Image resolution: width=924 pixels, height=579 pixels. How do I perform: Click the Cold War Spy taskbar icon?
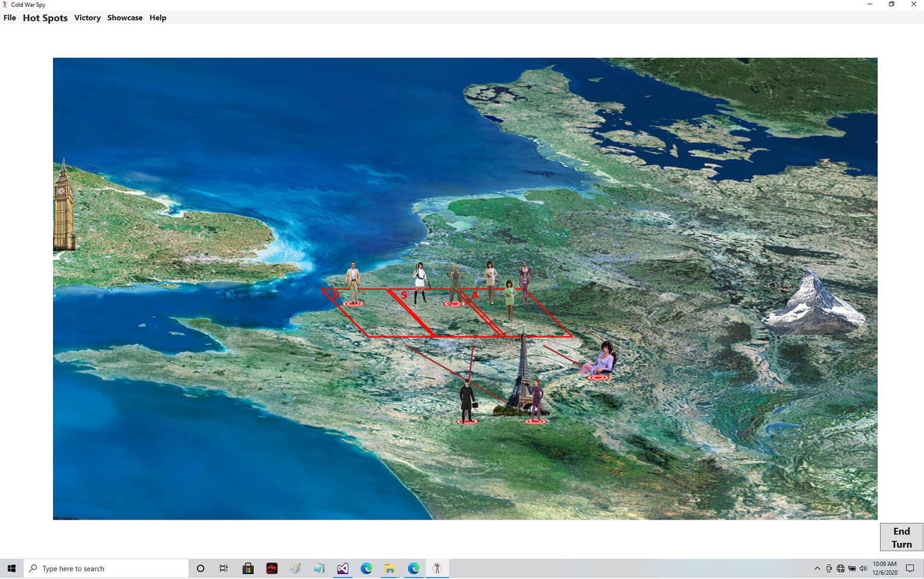point(437,568)
